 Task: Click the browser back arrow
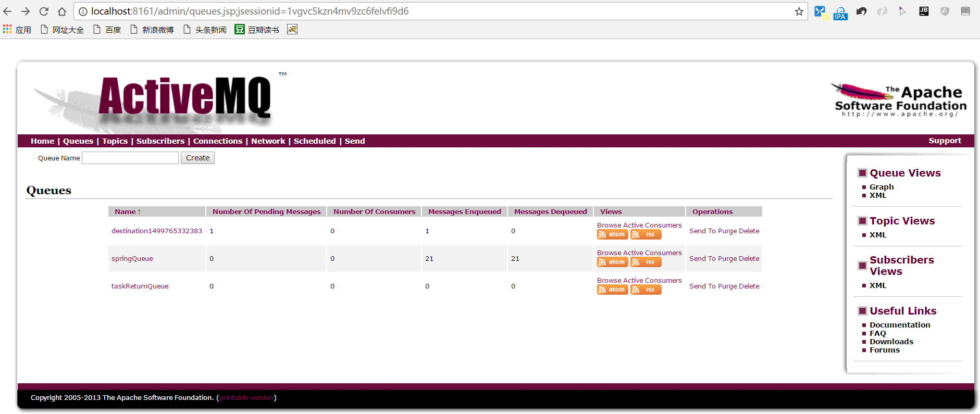[x=8, y=11]
